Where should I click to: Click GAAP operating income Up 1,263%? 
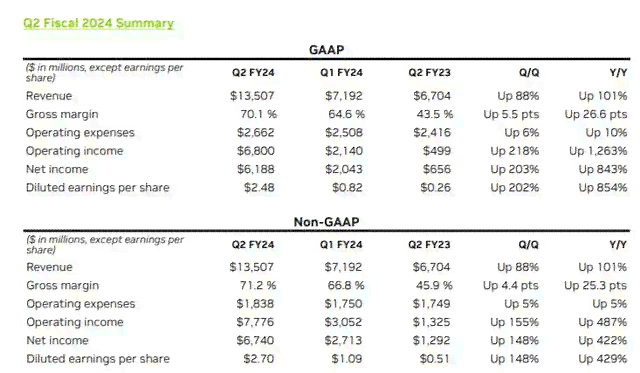[598, 151]
